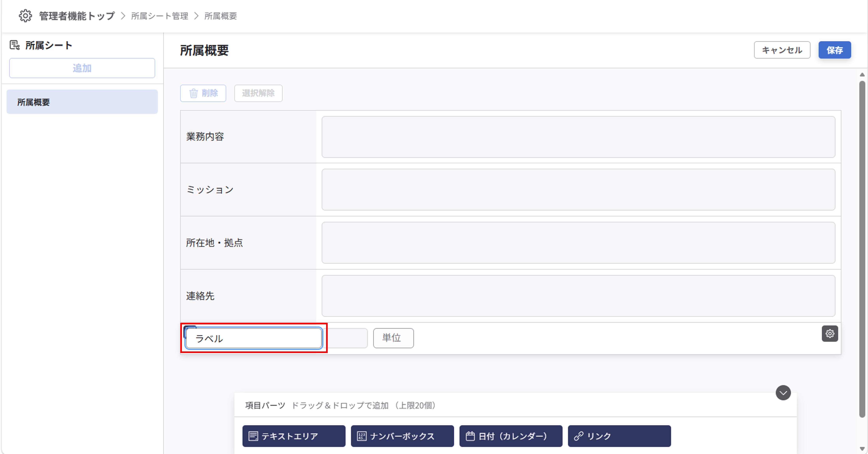Click the 所属シート sheet icon in sidebar
Screen dimensions: 868x454
tap(14, 45)
